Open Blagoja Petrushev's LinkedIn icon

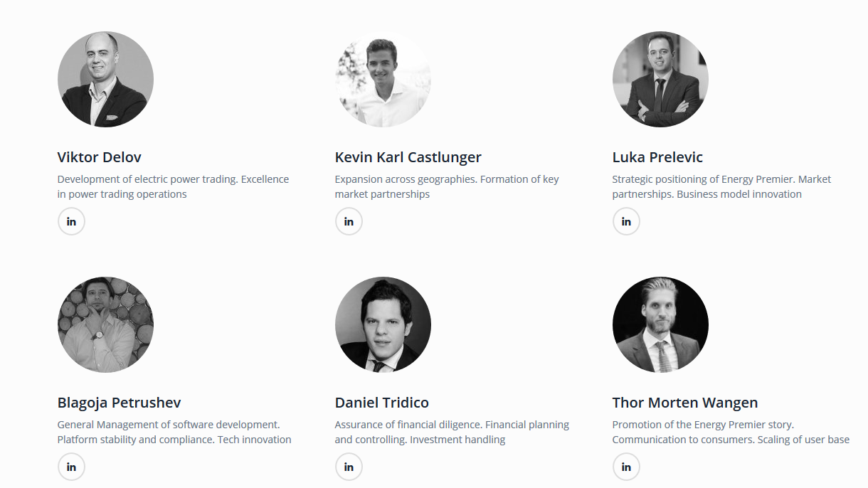click(71, 467)
